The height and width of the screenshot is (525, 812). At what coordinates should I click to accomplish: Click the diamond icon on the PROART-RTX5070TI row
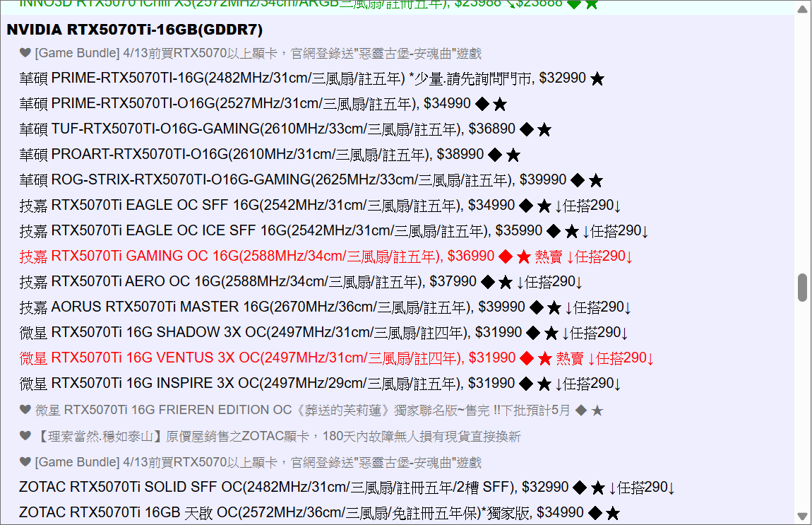(495, 155)
